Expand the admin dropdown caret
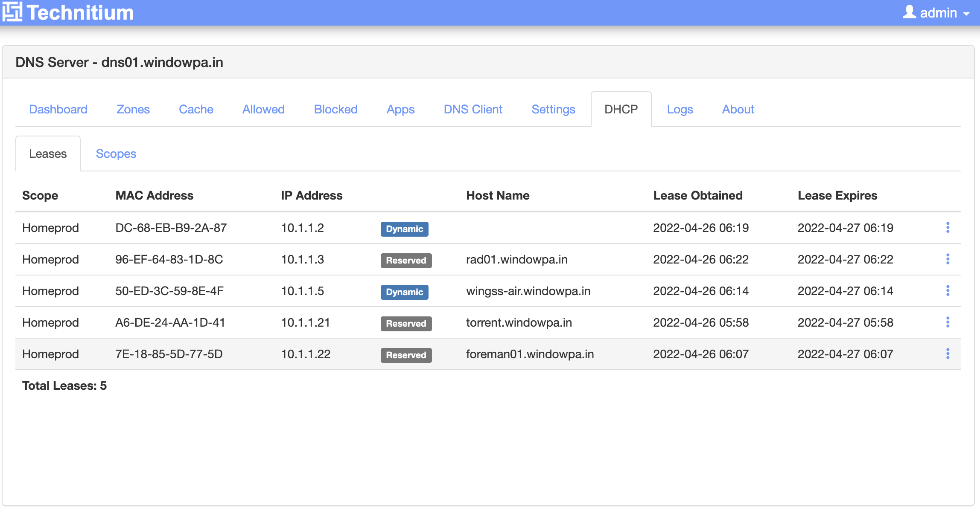Screen dimensions: 980x510 (967, 14)
